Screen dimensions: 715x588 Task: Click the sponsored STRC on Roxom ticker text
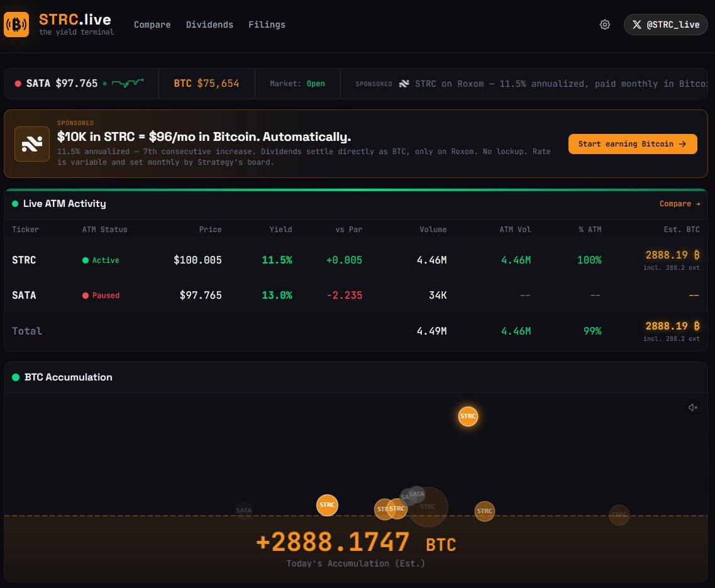(561, 84)
